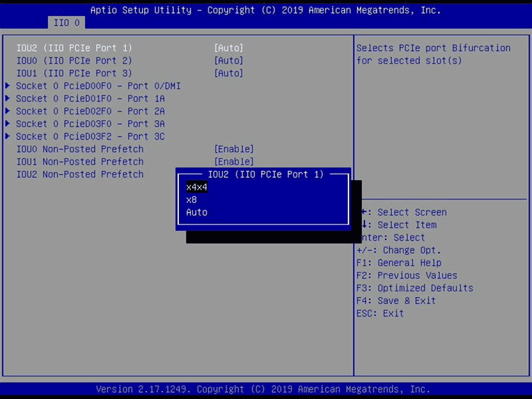532x399 pixels.
Task: Open IOU0 (IIO PCIe Port 2) Auto value
Action: coord(228,61)
